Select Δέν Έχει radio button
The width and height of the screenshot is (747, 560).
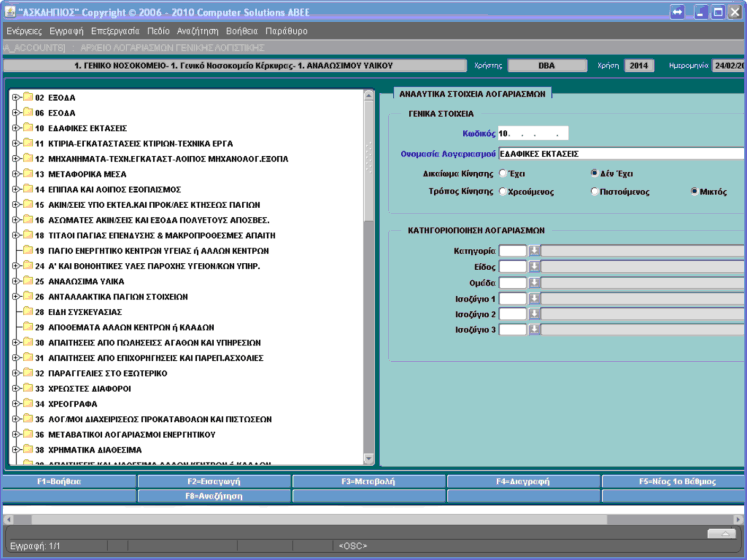(594, 173)
